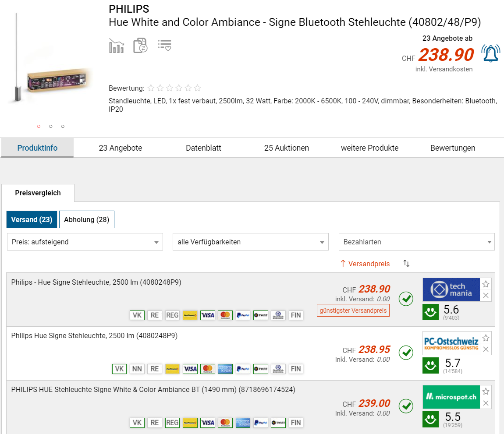Image resolution: width=504 pixels, height=434 pixels.
Task: Mark the techmania shop as favorite with the star
Action: tap(486, 284)
